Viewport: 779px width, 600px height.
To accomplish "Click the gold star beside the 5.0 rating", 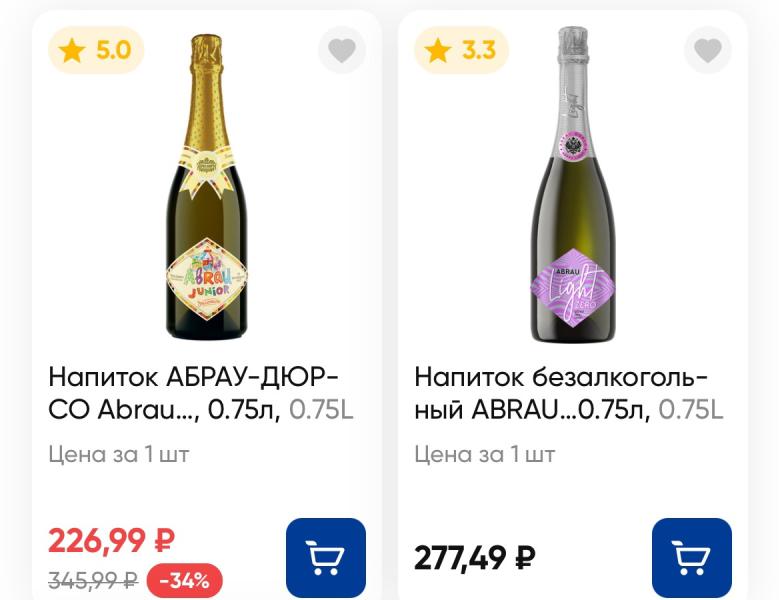I will coord(72,51).
